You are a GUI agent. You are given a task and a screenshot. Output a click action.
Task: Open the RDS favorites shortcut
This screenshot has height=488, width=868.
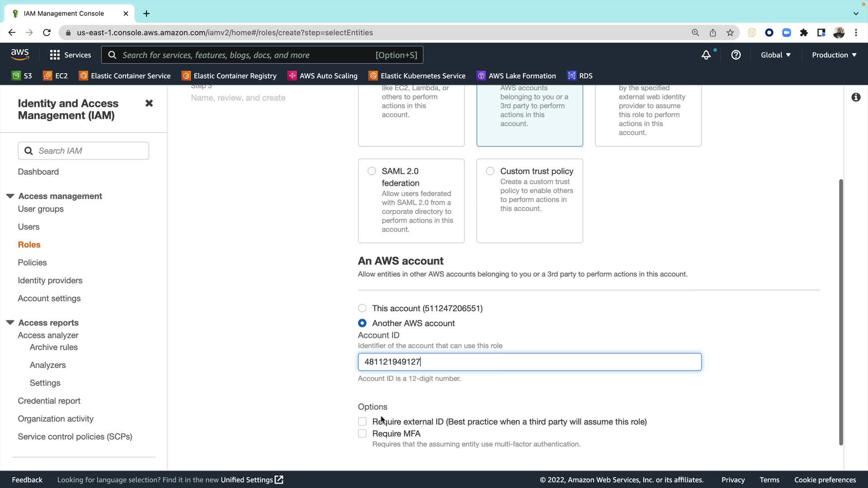point(580,76)
